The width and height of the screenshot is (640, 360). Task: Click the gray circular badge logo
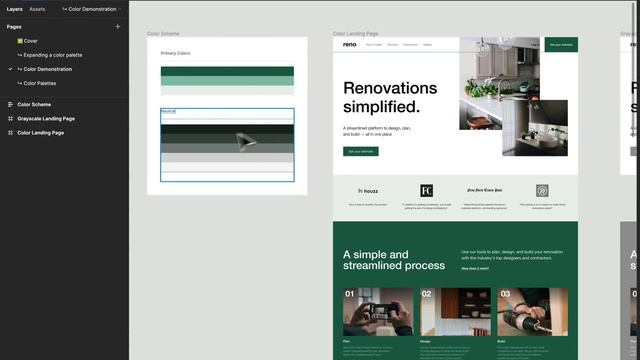[542, 191]
